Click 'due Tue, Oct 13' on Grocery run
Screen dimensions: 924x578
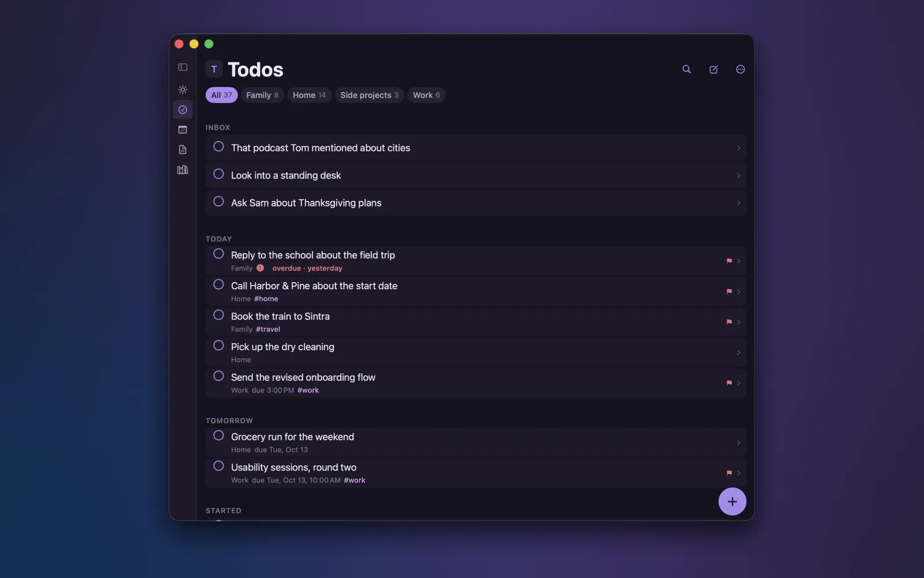point(281,450)
